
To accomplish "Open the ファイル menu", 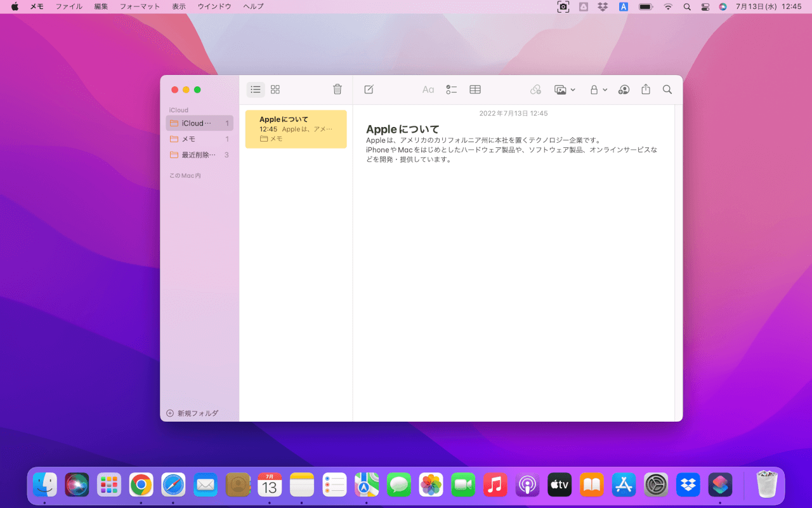I will (x=69, y=6).
